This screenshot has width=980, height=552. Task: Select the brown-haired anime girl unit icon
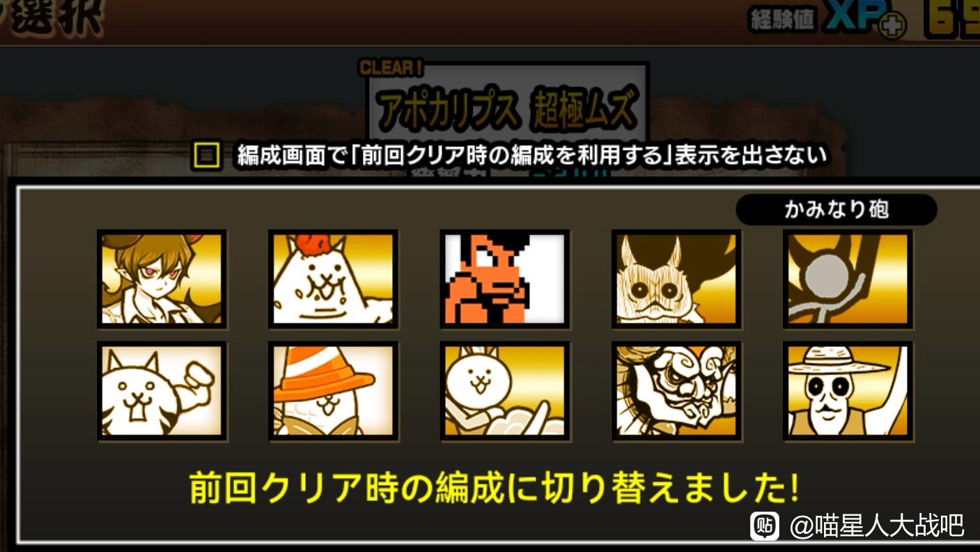pyautogui.click(x=162, y=279)
